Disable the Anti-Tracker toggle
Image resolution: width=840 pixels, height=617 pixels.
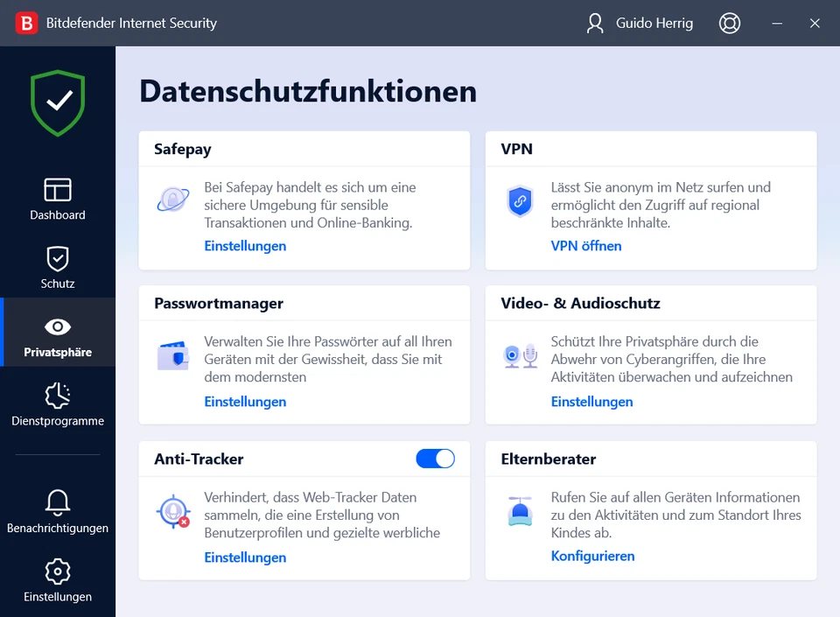coord(435,459)
